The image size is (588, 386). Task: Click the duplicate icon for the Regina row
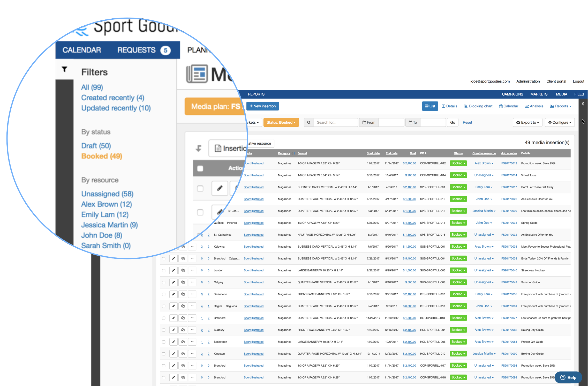183,306
